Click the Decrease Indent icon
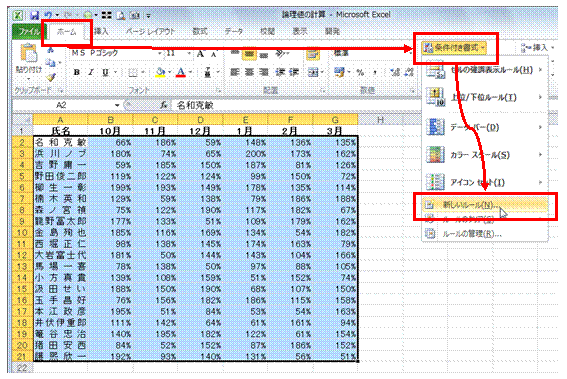This screenshot has height=379, width=567. (x=280, y=72)
